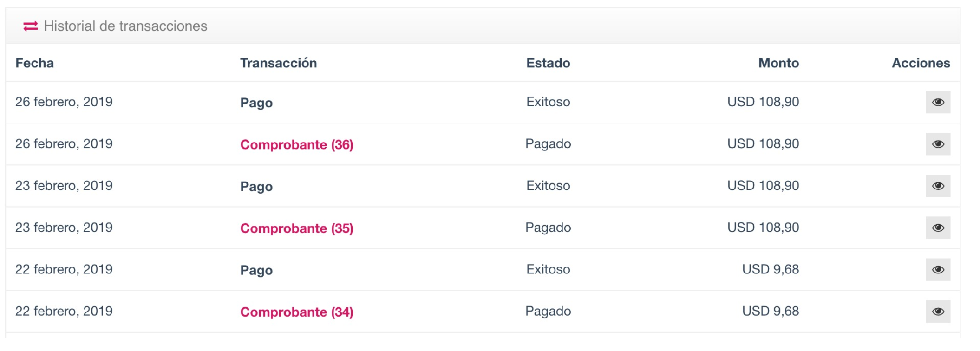Screen dimensions: 980x351
Task: Select the Fecha column header
Action: pos(34,63)
